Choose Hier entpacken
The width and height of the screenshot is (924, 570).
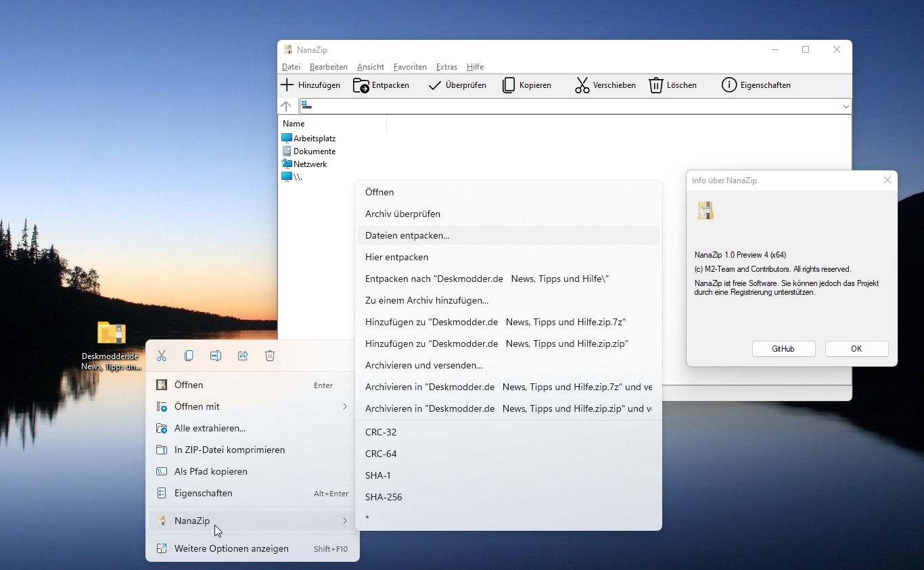point(508,257)
